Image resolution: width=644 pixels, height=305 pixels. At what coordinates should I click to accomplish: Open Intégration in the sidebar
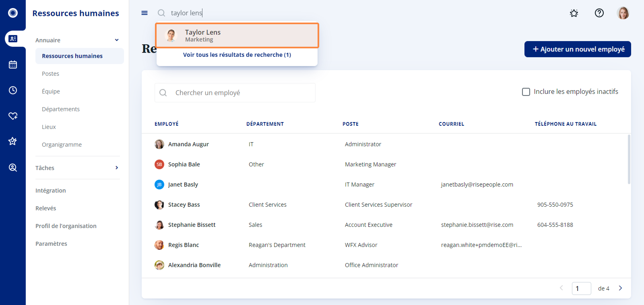[51, 190]
